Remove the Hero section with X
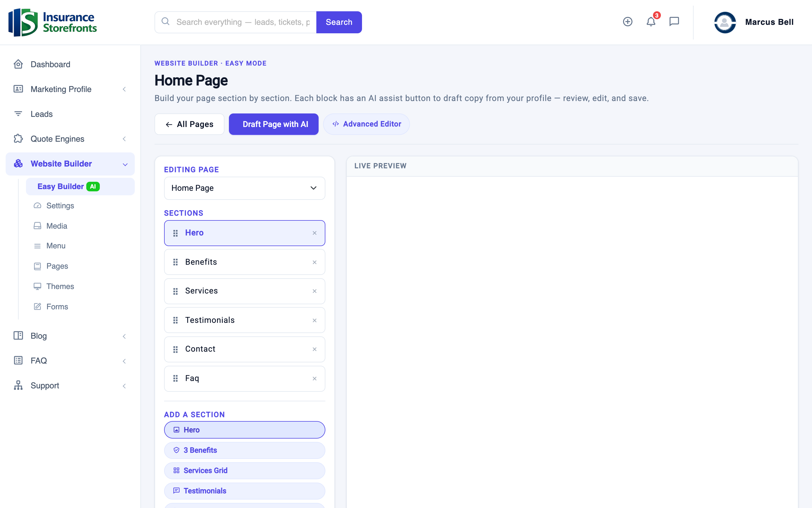 (x=314, y=233)
